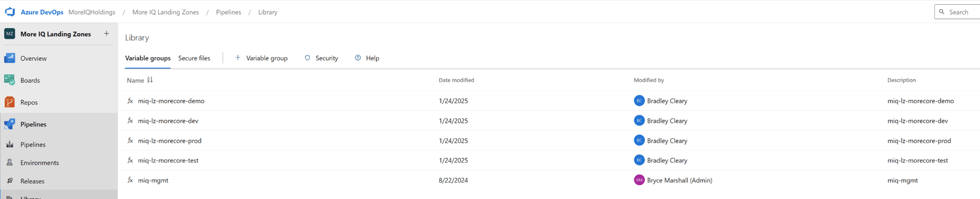
Task: Open the Repos sidebar item
Action: 29,102
